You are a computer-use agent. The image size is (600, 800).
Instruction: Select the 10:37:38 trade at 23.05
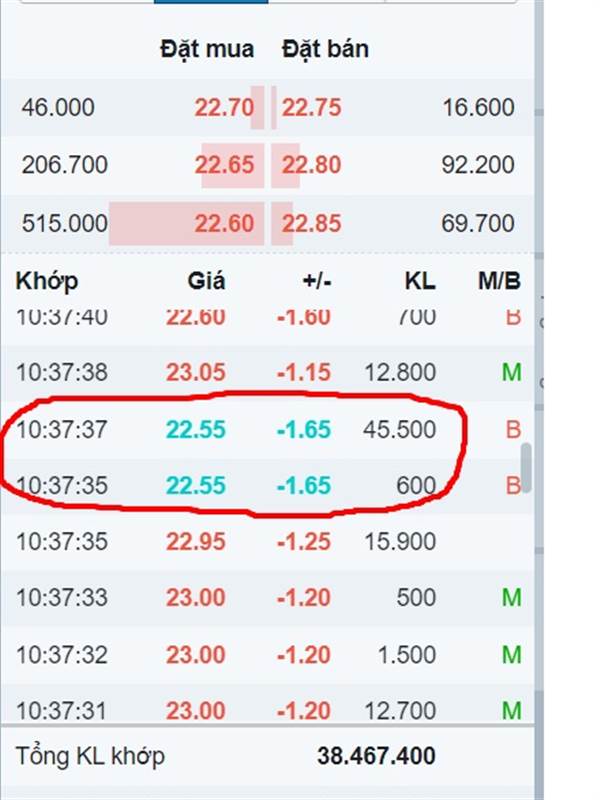[x=267, y=372]
